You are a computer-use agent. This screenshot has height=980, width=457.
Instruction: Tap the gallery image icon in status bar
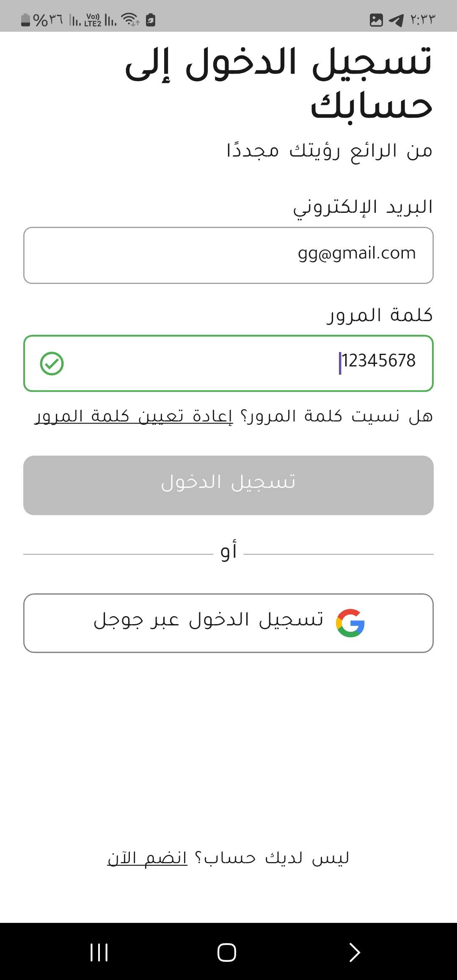click(376, 20)
